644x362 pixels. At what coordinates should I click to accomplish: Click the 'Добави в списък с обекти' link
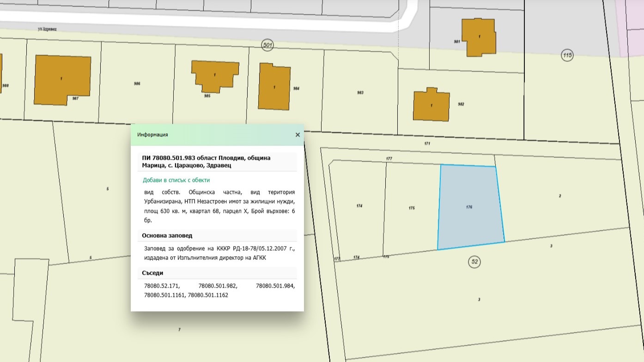[x=176, y=180]
